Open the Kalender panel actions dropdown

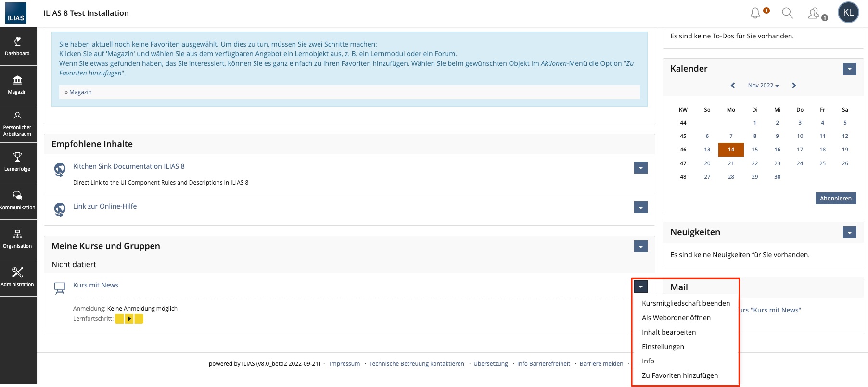[849, 69]
